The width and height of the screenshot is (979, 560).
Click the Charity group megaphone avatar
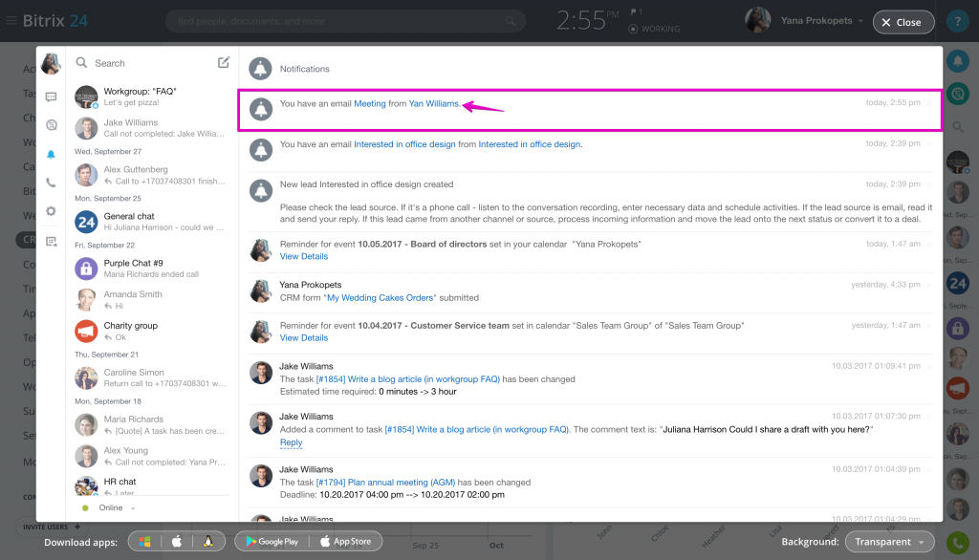click(86, 331)
